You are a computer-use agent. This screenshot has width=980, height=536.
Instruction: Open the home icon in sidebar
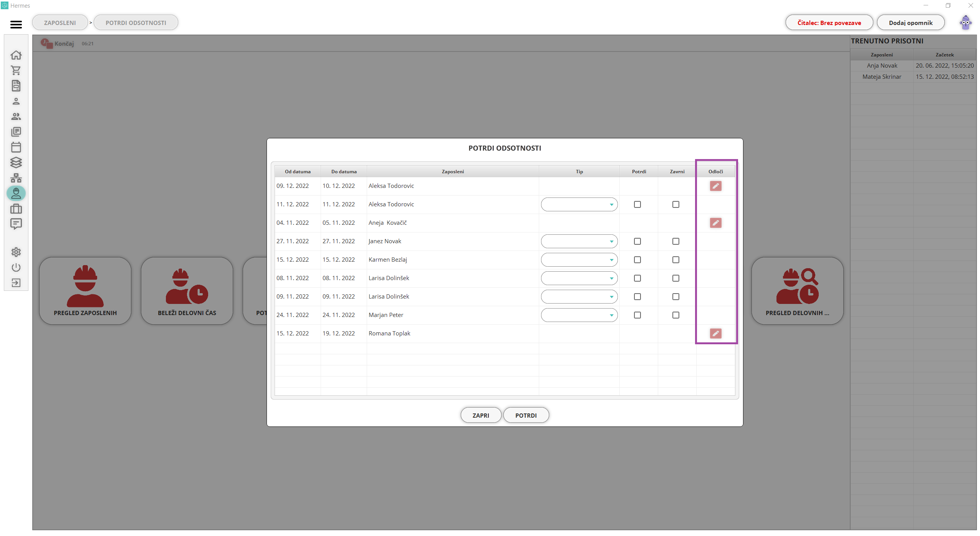tap(16, 55)
